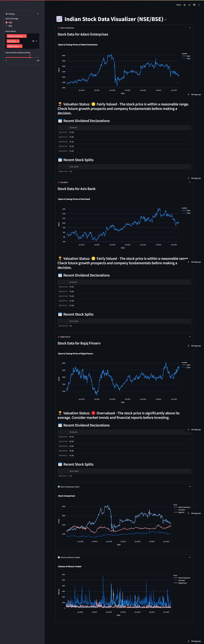Collapse the Stock Comparison Chart section

[x=190, y=487]
